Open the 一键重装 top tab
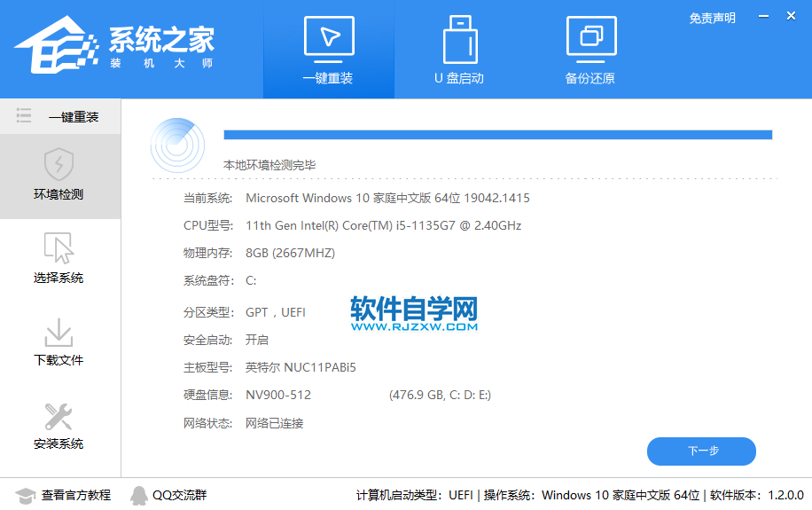 (x=329, y=50)
